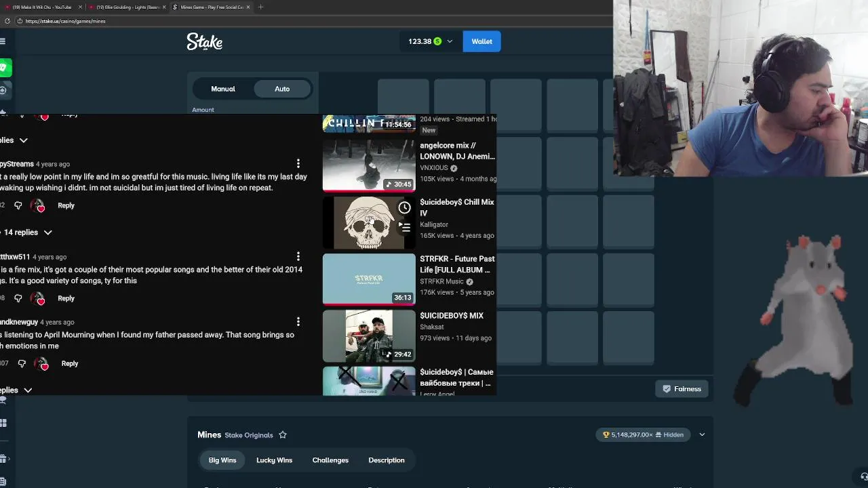Screen dimensions: 868x488
Task: Click creator heart on 'really low point' comment
Action: pos(38,206)
